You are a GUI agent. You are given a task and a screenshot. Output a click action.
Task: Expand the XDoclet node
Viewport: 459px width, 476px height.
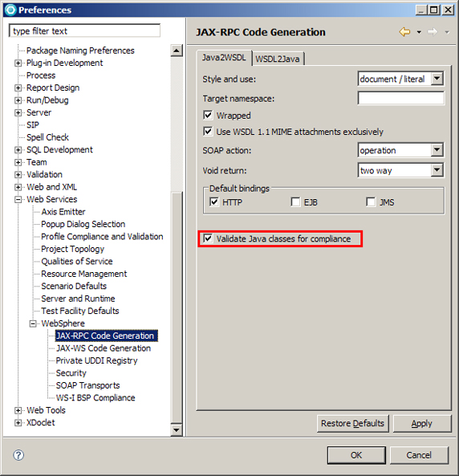18,422
